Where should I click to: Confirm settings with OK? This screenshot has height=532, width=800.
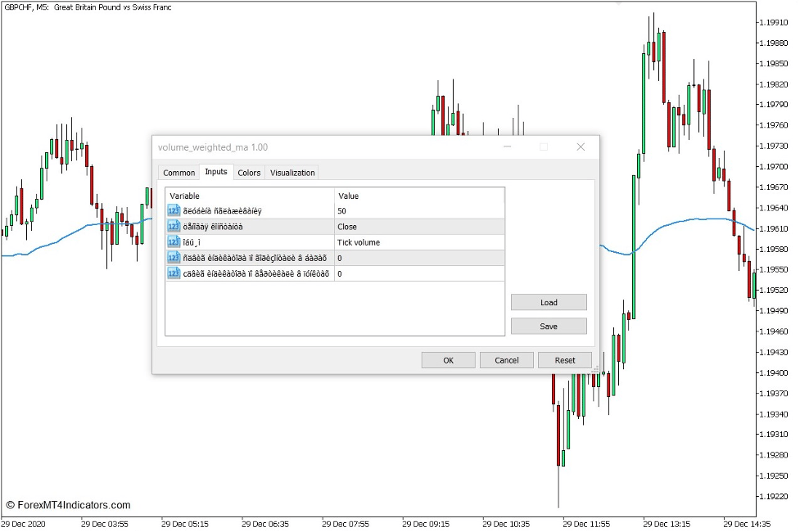click(448, 360)
